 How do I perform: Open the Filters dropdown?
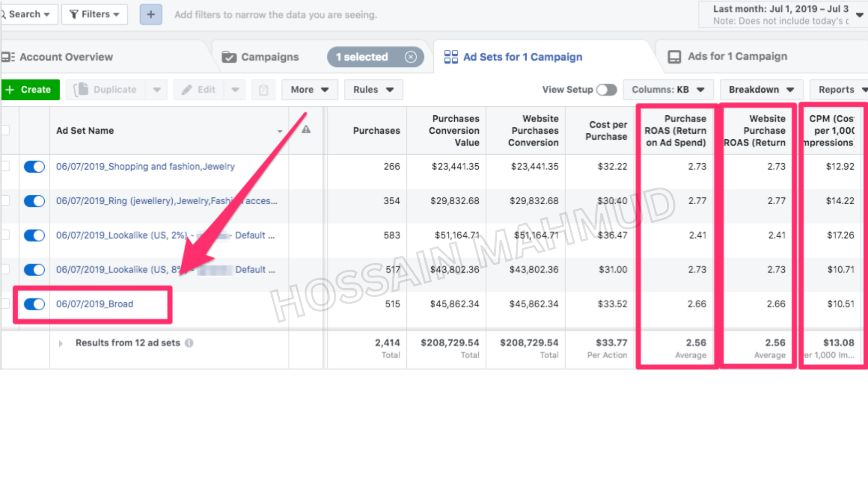[94, 14]
